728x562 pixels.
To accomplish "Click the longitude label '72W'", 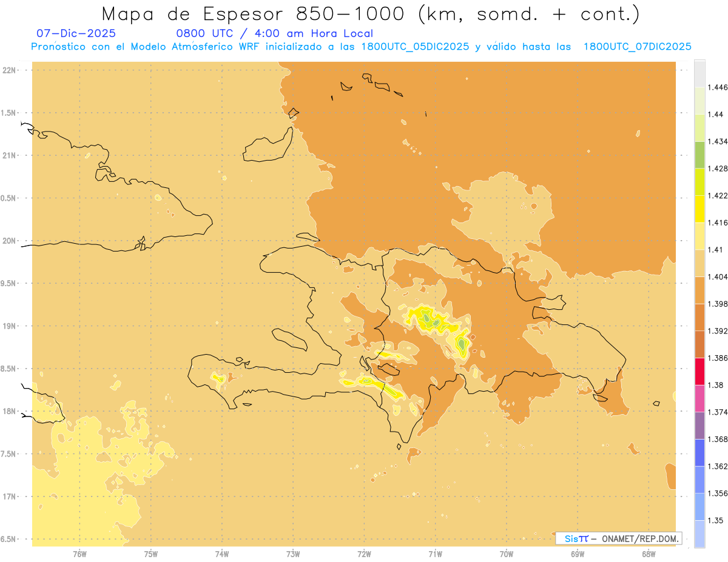I will click(x=364, y=554).
